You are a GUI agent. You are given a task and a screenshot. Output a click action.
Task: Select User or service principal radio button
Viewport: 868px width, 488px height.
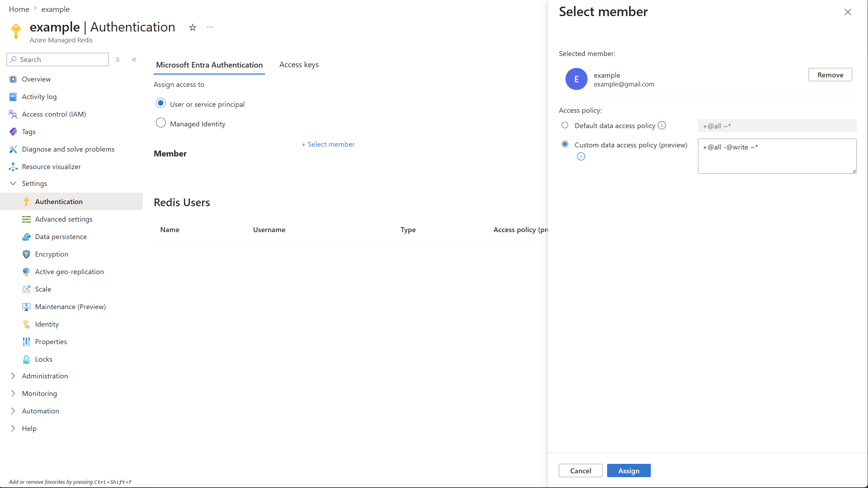pos(161,103)
